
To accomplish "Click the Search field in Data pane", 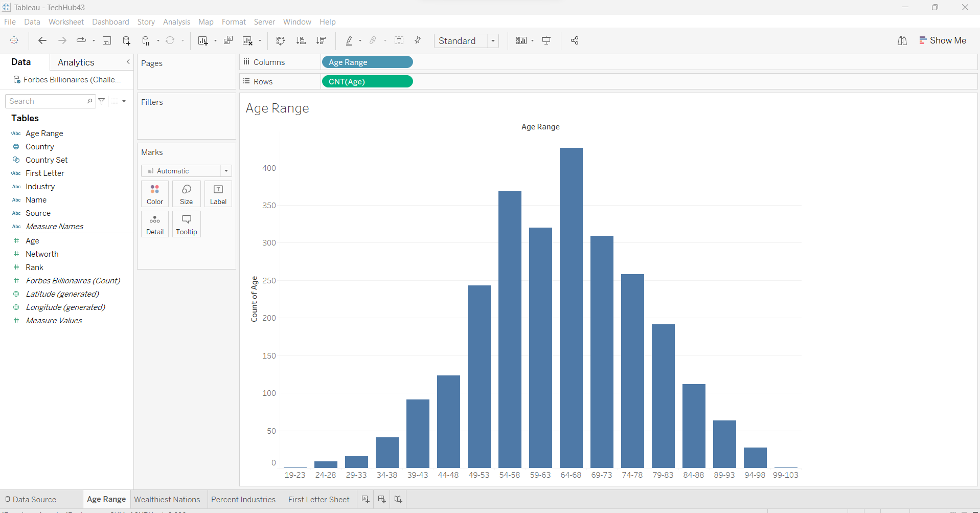I will click(x=47, y=101).
